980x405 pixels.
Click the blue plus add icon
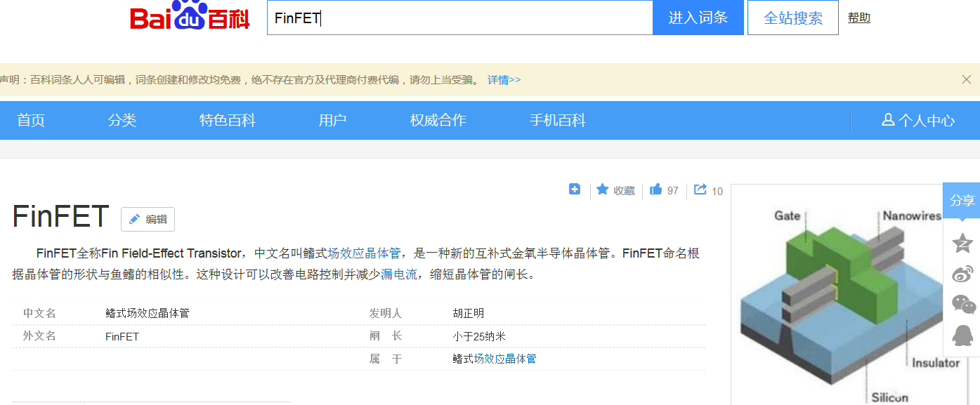pos(575,190)
